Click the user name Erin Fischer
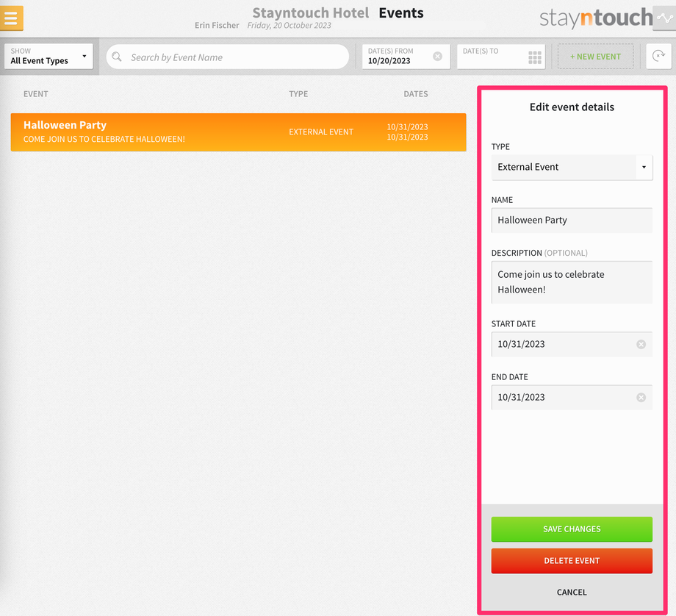The width and height of the screenshot is (676, 616). pos(217,26)
